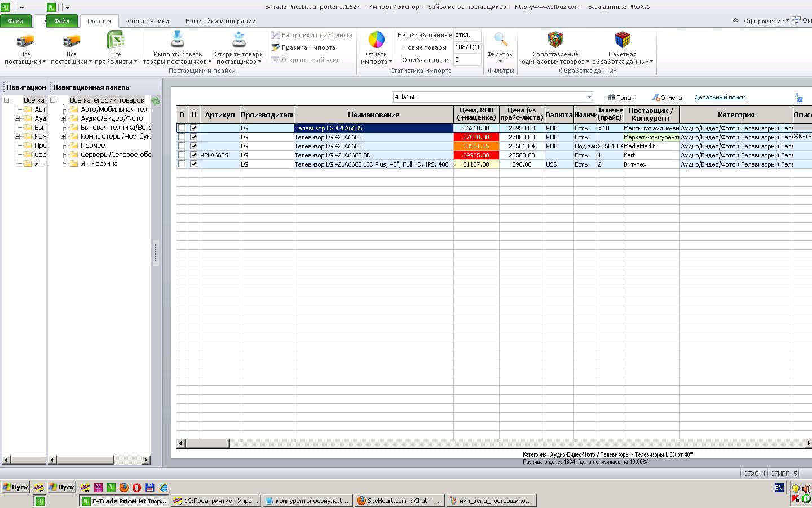Toggle the Н checkbox in the MediaMarkt row
The image size is (812, 508).
point(193,146)
